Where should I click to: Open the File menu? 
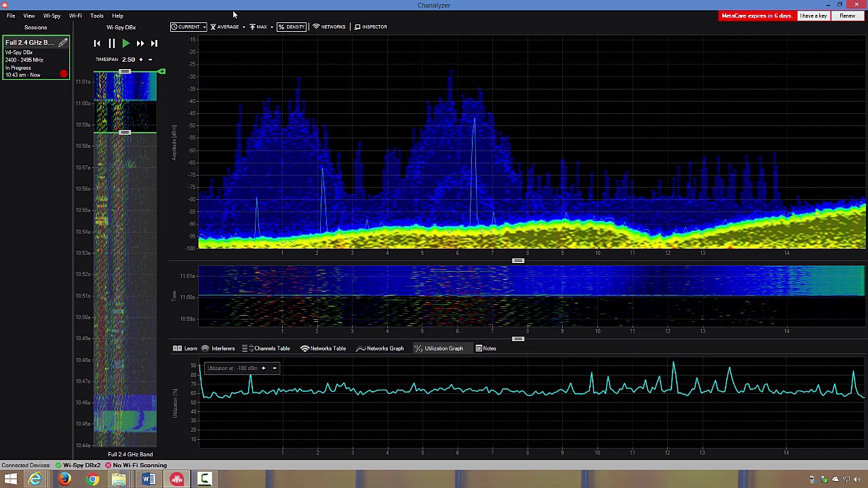pos(11,16)
